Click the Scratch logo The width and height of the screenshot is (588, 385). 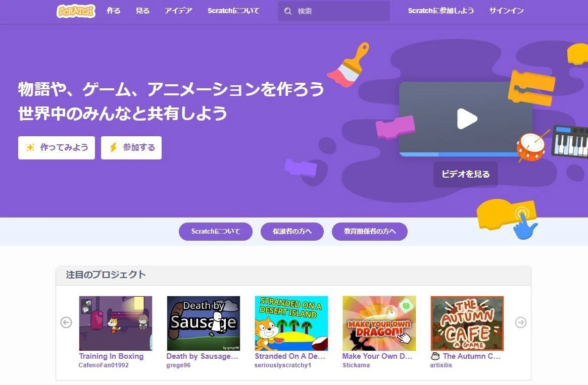tap(76, 11)
